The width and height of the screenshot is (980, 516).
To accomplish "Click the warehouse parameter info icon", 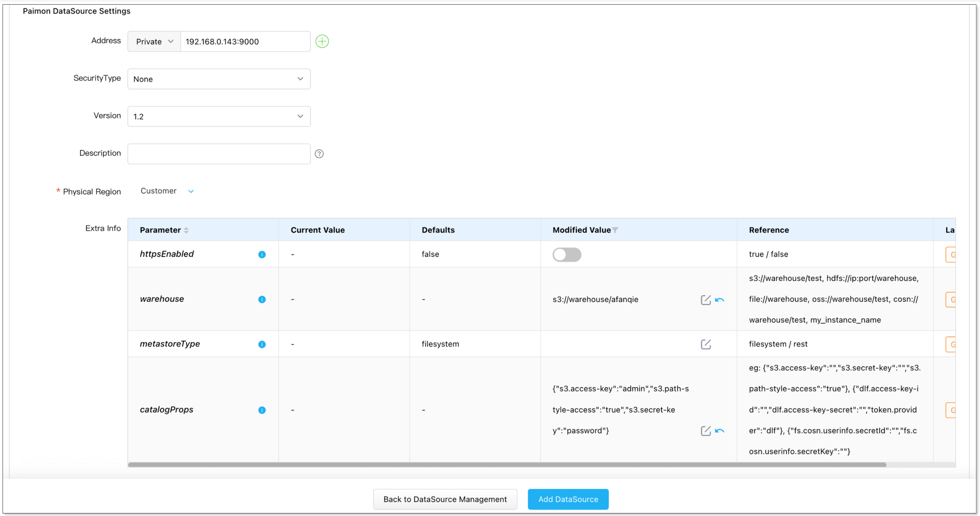I will [262, 299].
